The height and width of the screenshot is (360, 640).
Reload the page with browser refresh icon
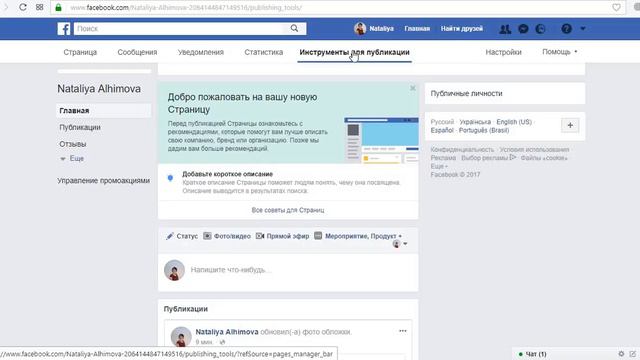(23, 7)
